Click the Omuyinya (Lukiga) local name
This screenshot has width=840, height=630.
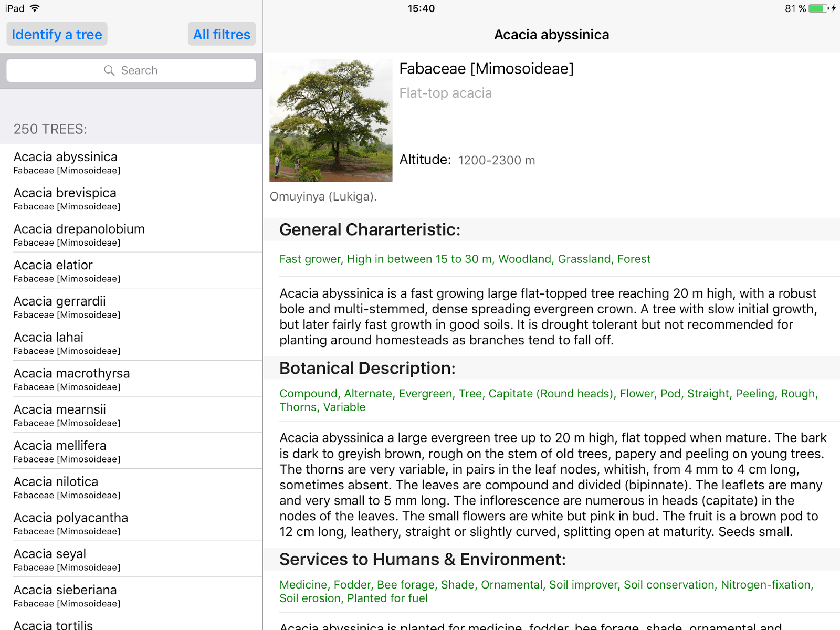tap(323, 196)
